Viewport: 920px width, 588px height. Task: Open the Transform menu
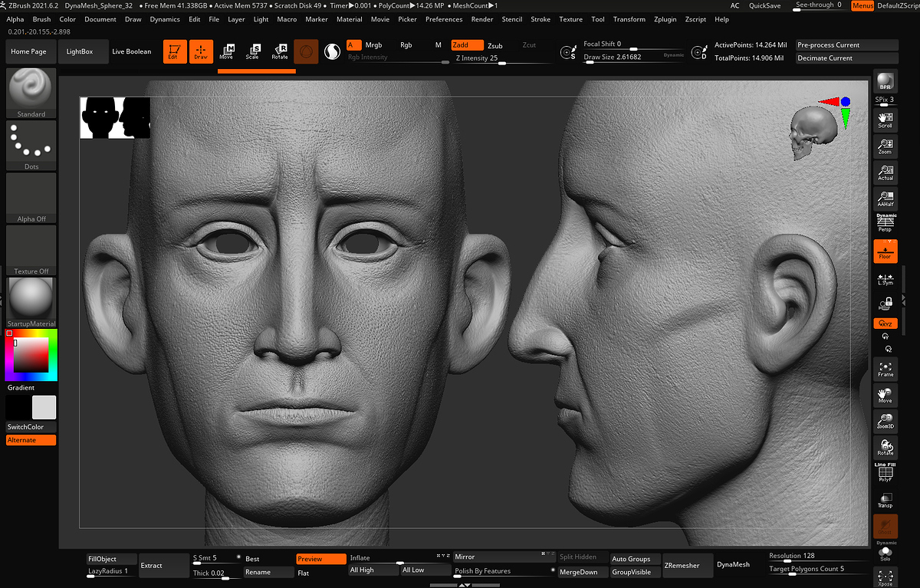point(629,19)
